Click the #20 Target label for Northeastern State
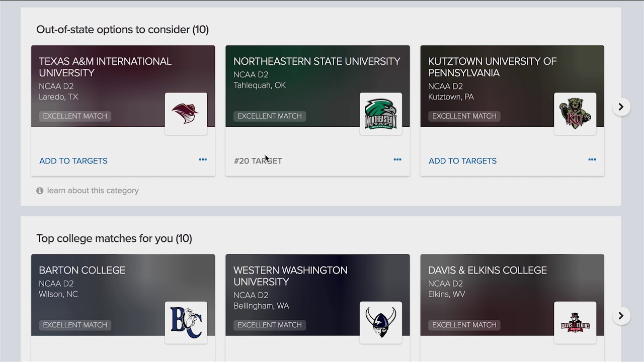This screenshot has height=362, width=644. coord(258,161)
